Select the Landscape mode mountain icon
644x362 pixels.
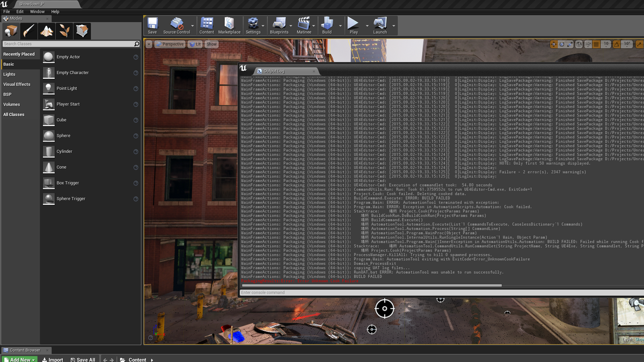[x=47, y=31]
